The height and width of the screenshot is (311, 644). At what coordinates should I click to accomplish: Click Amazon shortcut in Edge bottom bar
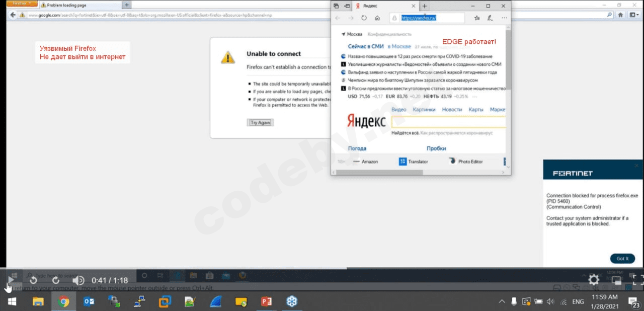pos(365,162)
